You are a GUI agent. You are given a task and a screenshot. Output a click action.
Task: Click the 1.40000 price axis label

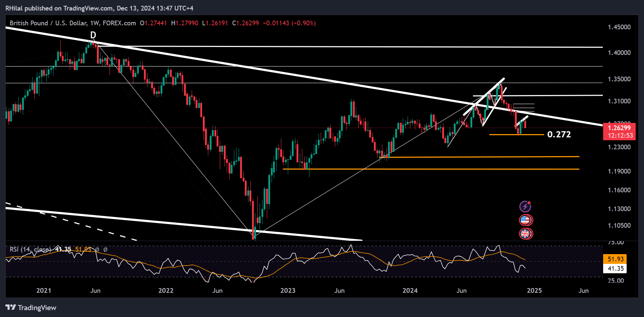coord(619,53)
